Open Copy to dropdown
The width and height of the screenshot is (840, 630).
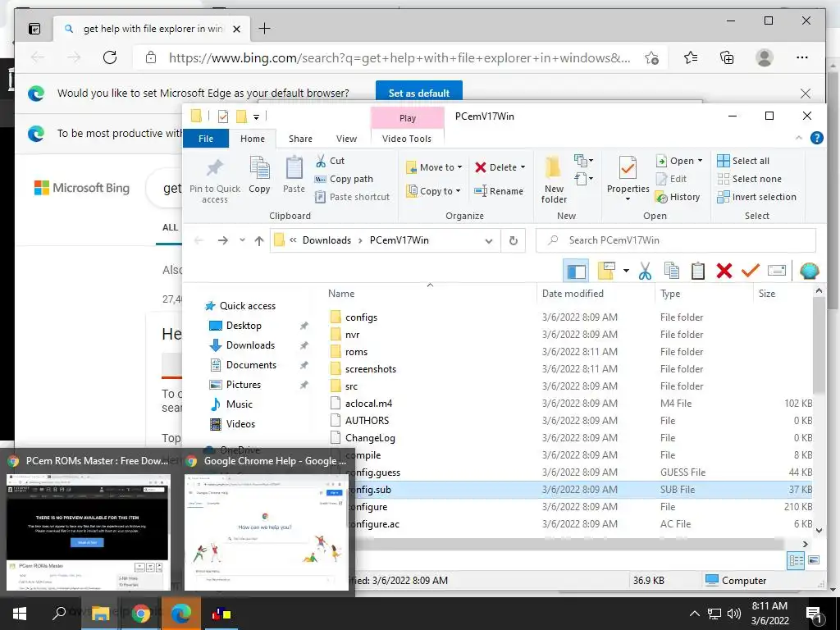tap(433, 191)
